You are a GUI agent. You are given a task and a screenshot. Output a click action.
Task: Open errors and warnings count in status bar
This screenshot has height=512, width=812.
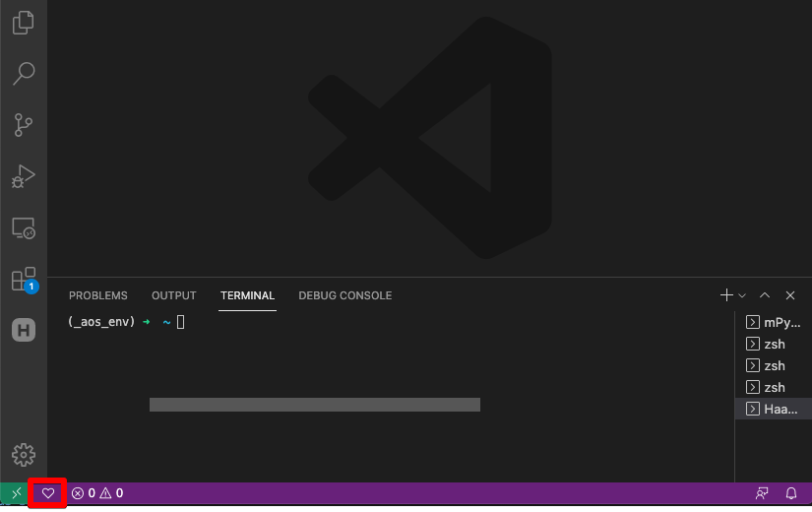click(97, 493)
